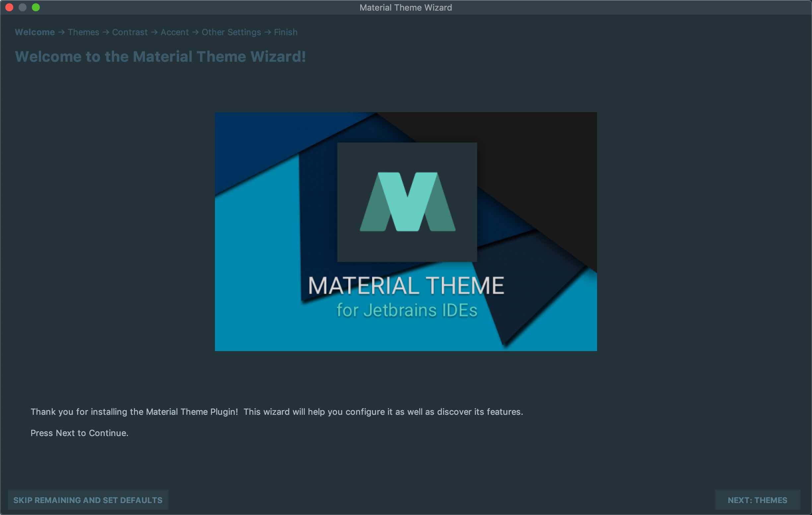Click the teal M logo icon
This screenshot has width=812, height=515.
coord(407,202)
